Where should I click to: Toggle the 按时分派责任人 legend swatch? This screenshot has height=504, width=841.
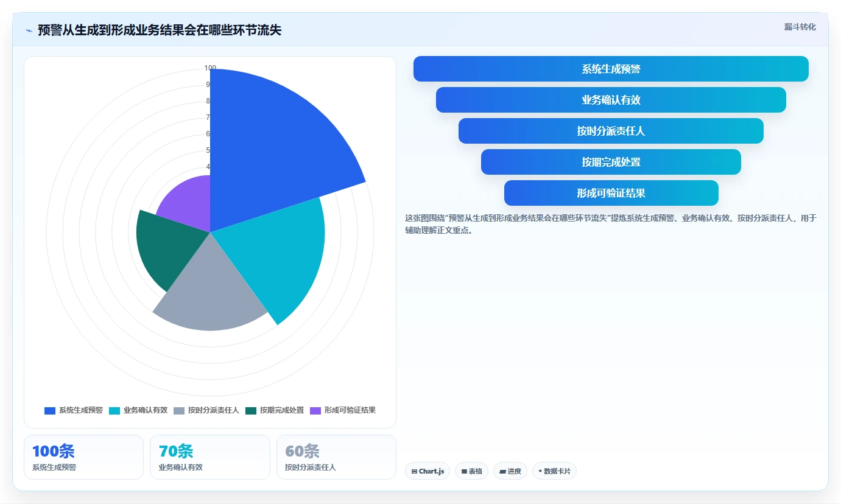[x=179, y=410]
